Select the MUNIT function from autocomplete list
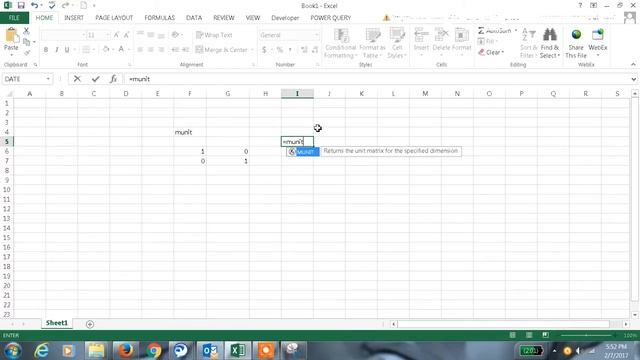640x360 pixels. tap(303, 152)
